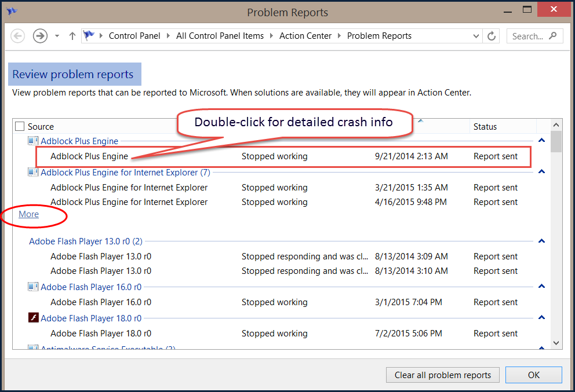This screenshot has width=575, height=392.
Task: Expand arrow after Control Panel breadcrumb
Action: (x=168, y=36)
